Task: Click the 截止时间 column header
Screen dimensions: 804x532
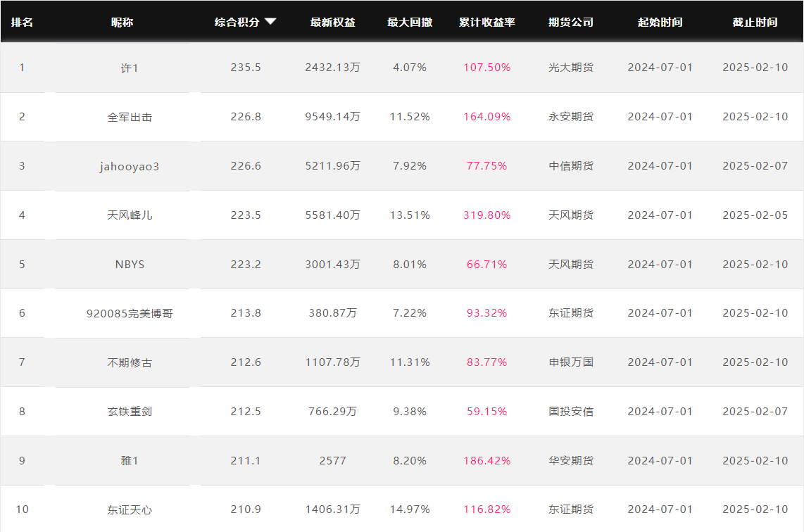Action: [755, 22]
